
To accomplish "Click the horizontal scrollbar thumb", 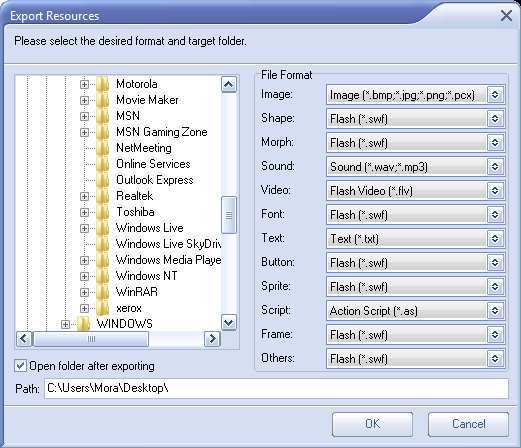I will 91,339.
